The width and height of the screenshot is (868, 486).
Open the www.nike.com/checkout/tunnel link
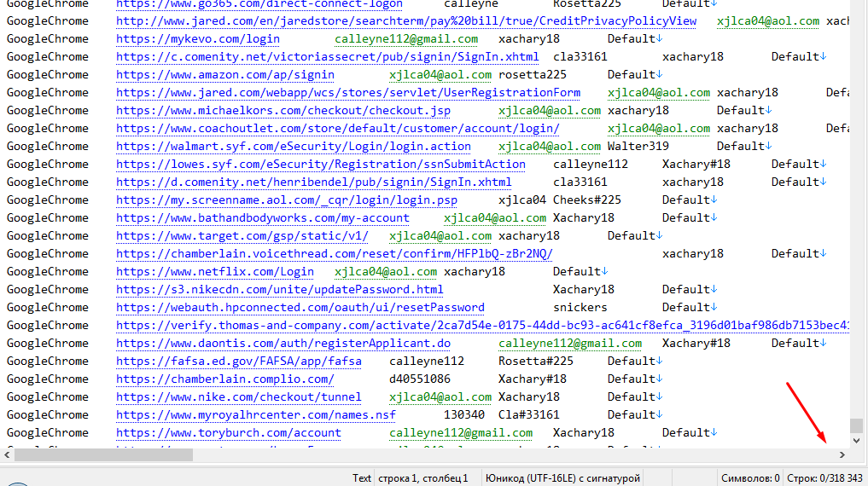(x=239, y=397)
